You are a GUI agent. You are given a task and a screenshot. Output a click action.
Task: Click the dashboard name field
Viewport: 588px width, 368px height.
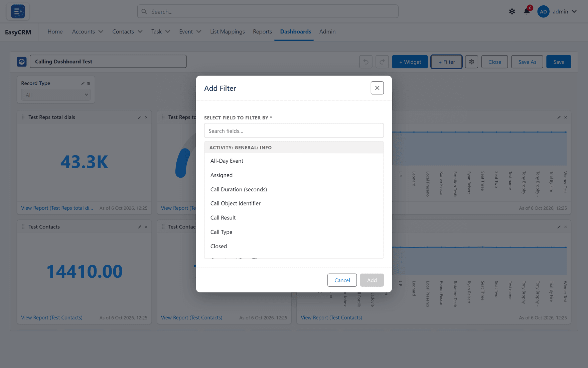[108, 62]
